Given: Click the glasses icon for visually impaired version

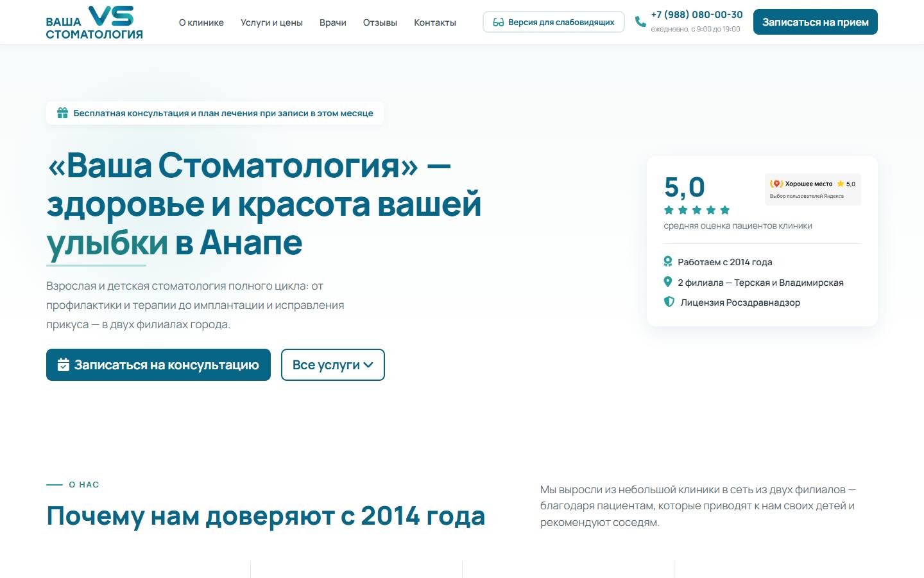Looking at the screenshot, I should point(498,22).
